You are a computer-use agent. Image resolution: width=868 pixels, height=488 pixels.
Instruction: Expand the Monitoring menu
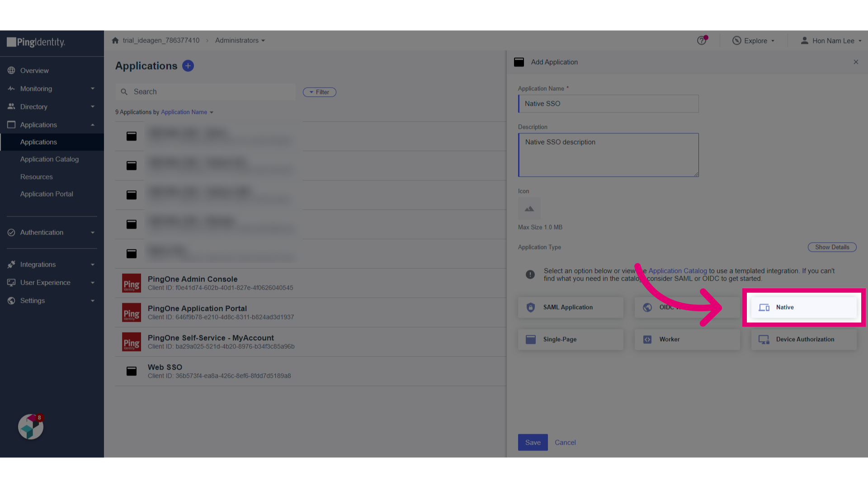click(x=93, y=89)
